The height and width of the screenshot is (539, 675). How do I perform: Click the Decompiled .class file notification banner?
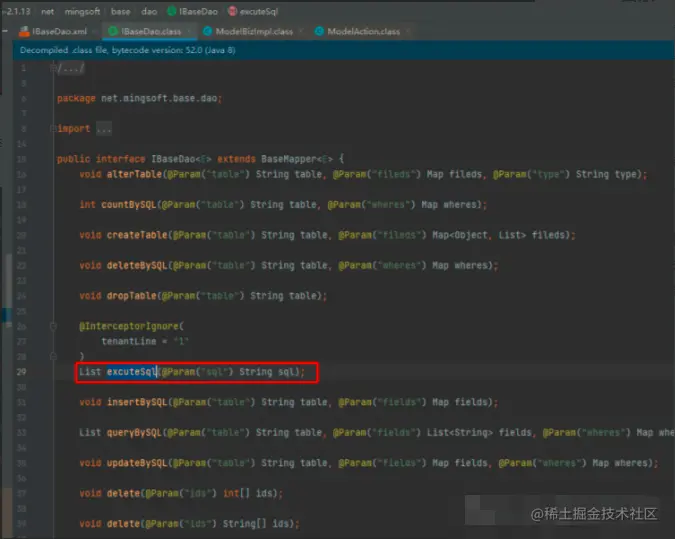[x=344, y=50]
